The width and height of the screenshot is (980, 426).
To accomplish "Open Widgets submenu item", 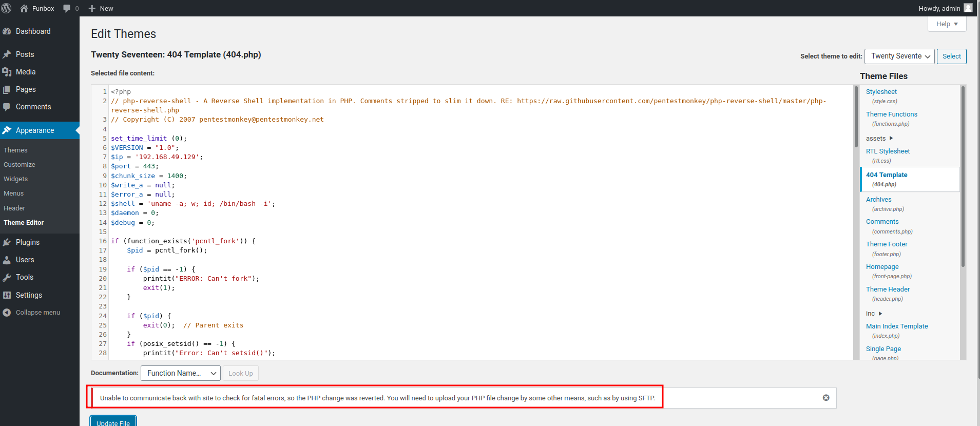I will click(16, 179).
